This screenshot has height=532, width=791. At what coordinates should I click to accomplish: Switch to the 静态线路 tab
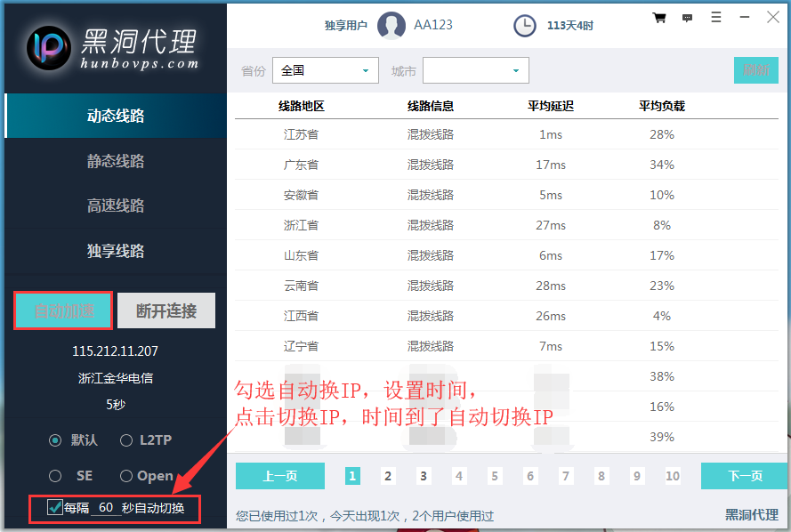point(115,161)
